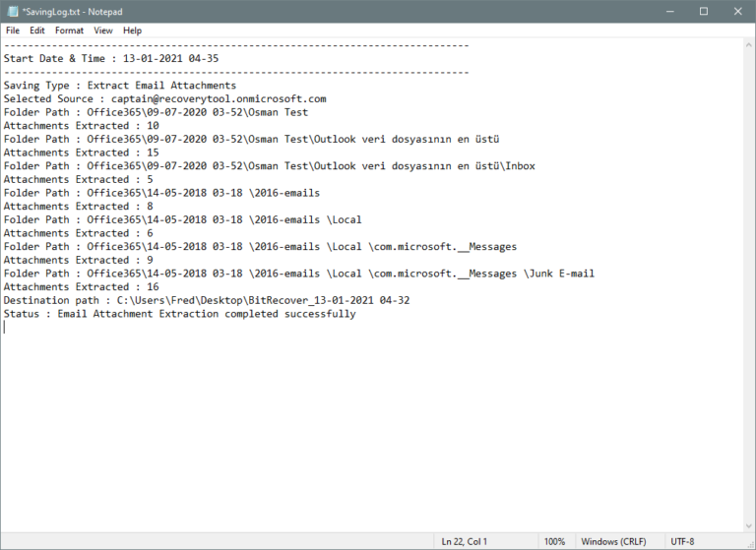Open the File menu

click(x=13, y=31)
